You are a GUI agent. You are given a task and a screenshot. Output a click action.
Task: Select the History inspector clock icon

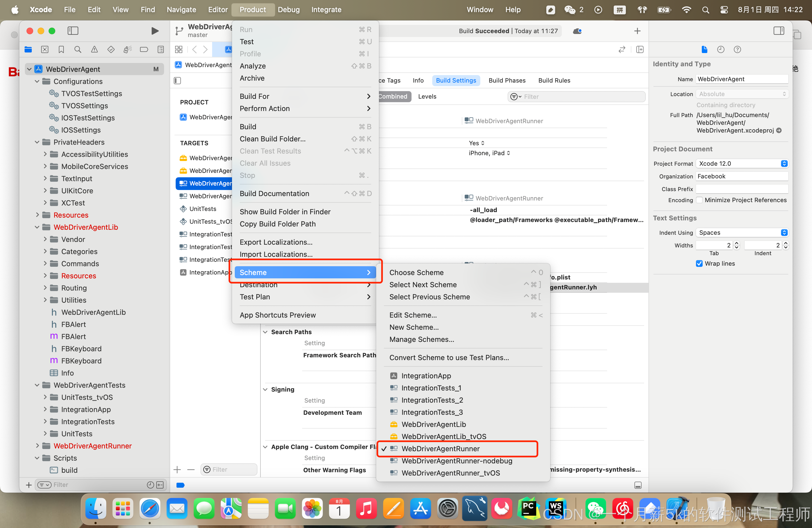[721, 49]
